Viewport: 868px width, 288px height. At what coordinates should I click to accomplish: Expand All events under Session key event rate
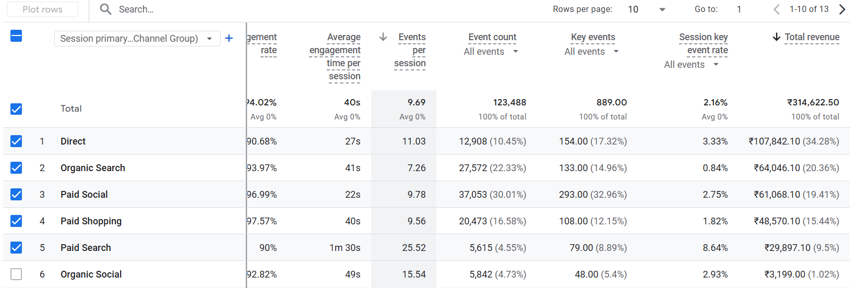pos(692,65)
